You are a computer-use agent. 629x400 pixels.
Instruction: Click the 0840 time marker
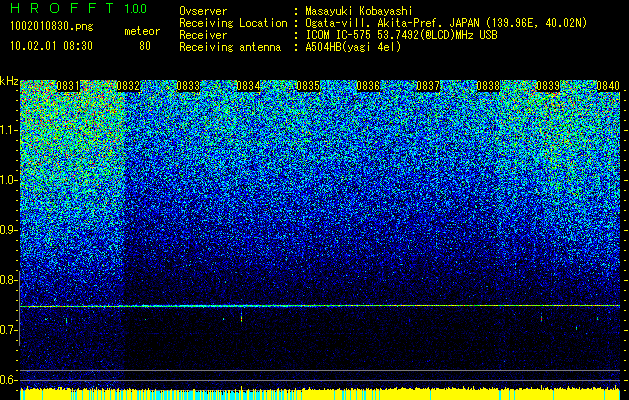coord(608,86)
